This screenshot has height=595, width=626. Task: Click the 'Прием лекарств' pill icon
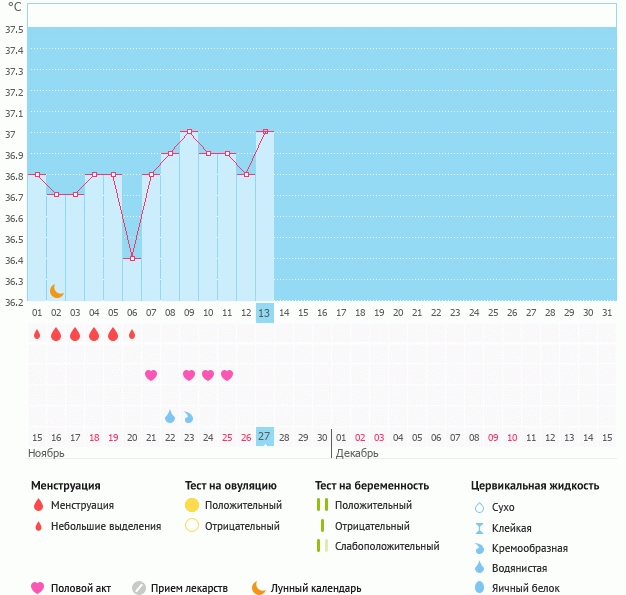click(x=139, y=588)
